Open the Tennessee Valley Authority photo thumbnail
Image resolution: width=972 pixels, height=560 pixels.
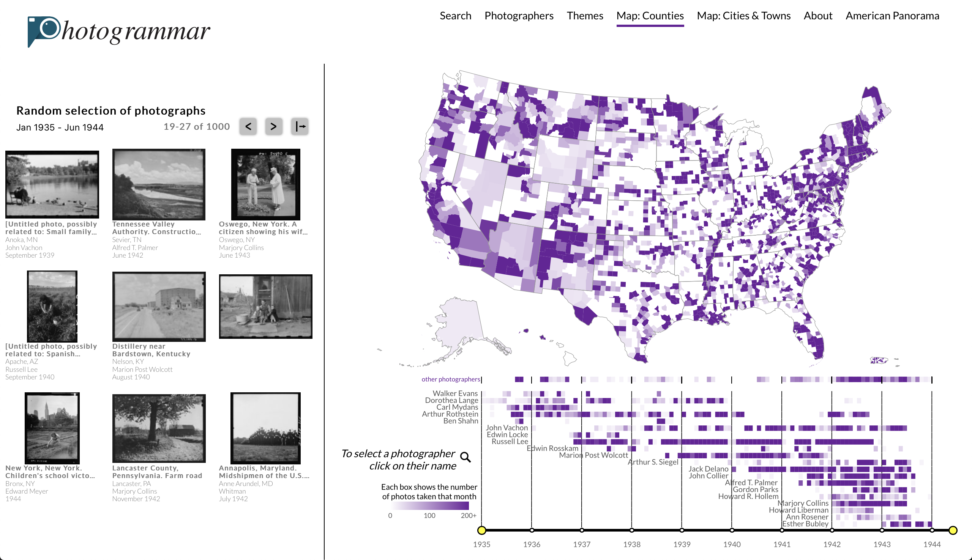pos(159,184)
